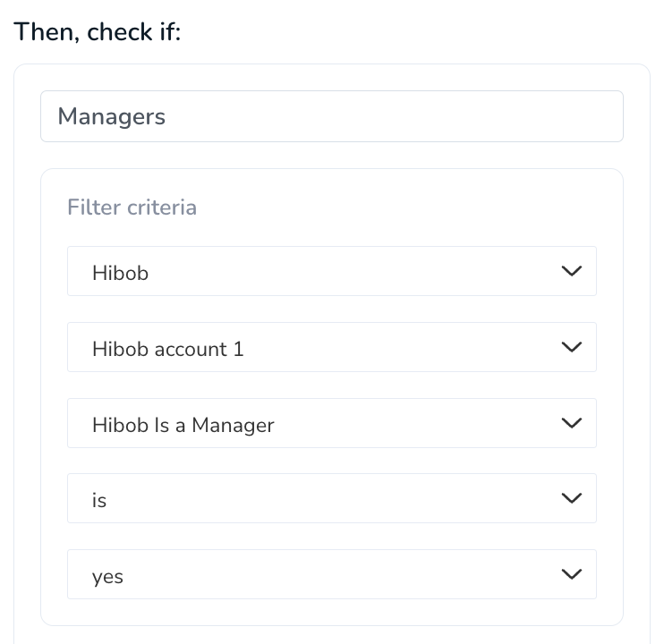Click the Managers name input field

pyautogui.click(x=332, y=116)
